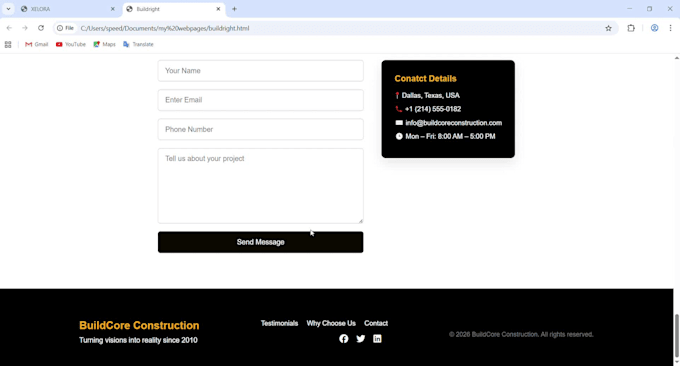Open the Apps grid in bookmarks bar

[8, 44]
